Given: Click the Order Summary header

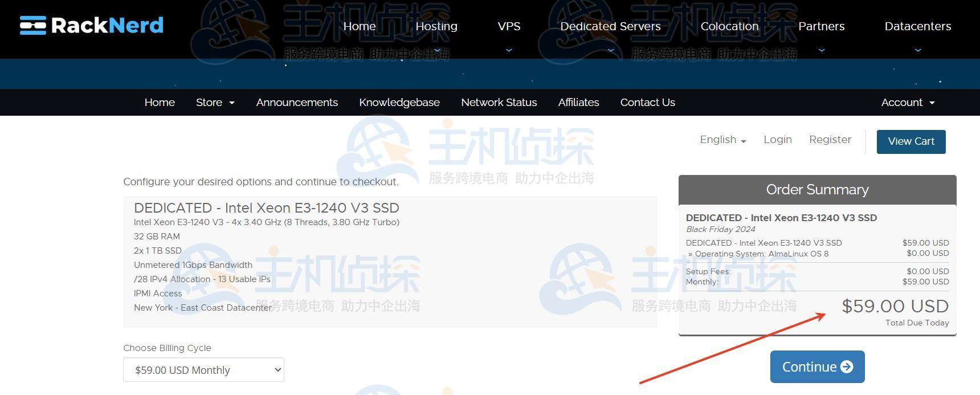Looking at the screenshot, I should [x=817, y=190].
